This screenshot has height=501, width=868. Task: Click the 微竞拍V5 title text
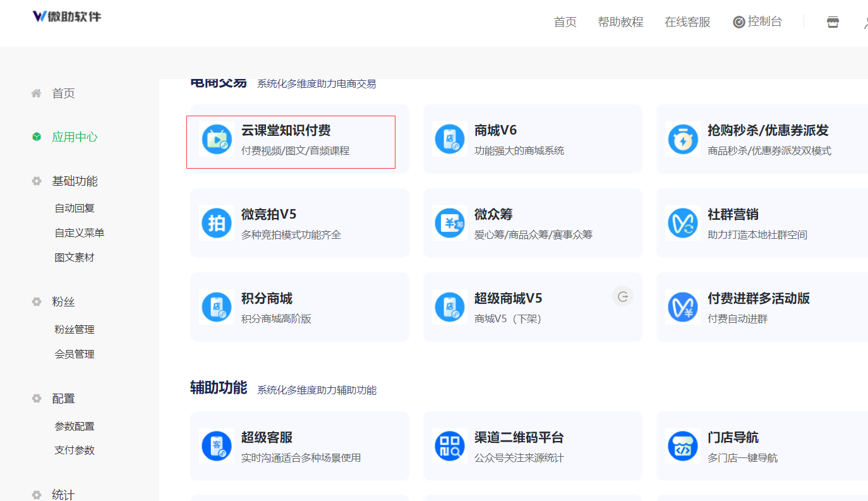pos(268,215)
